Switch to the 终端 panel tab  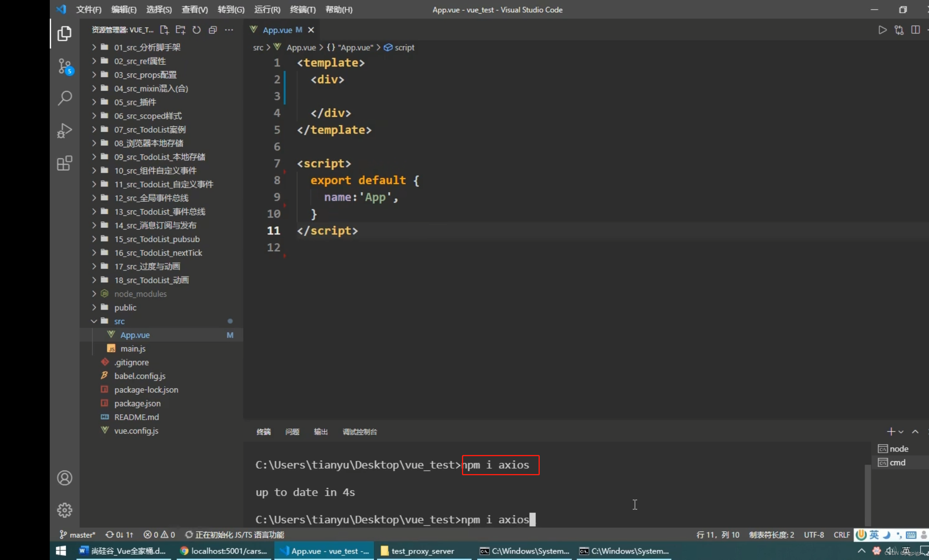point(263,432)
